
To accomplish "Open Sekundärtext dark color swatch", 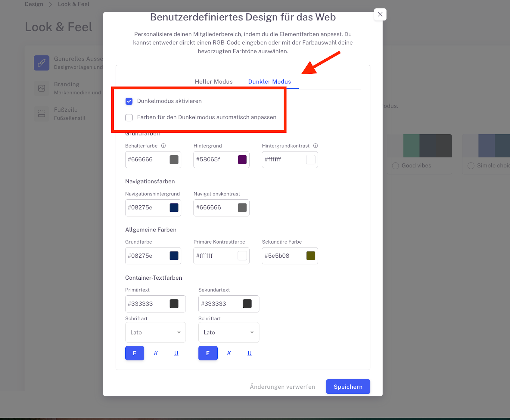I will coord(247,304).
